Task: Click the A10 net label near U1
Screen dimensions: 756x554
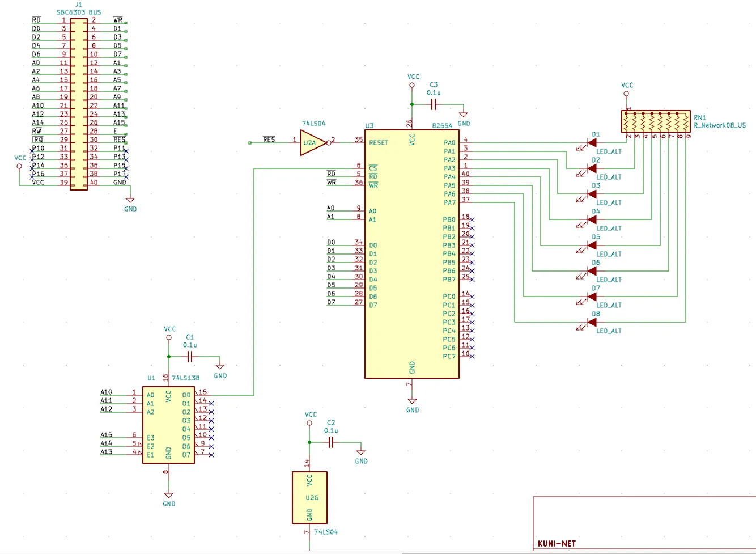Action: click(x=107, y=392)
